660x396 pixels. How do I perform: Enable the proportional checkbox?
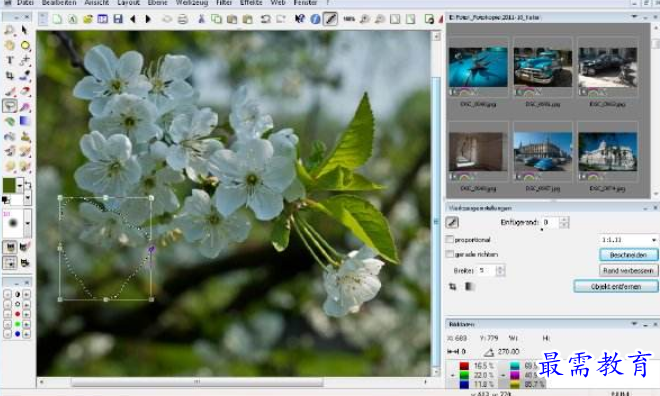pyautogui.click(x=450, y=239)
